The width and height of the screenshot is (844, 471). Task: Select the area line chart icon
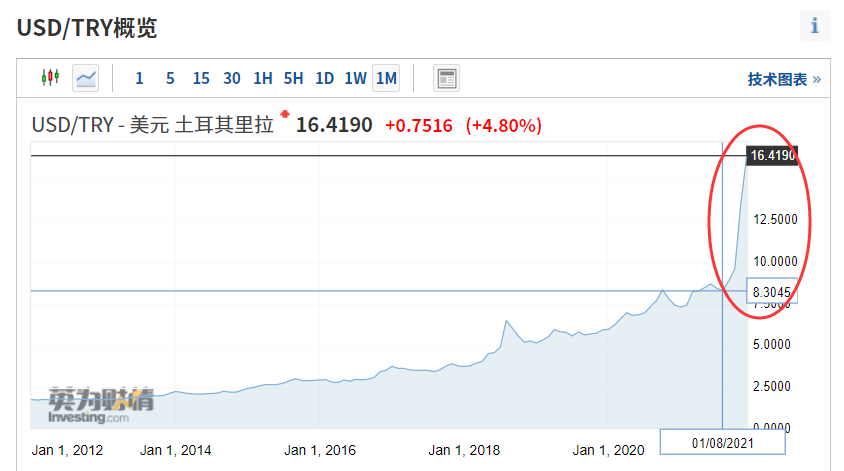(86, 78)
